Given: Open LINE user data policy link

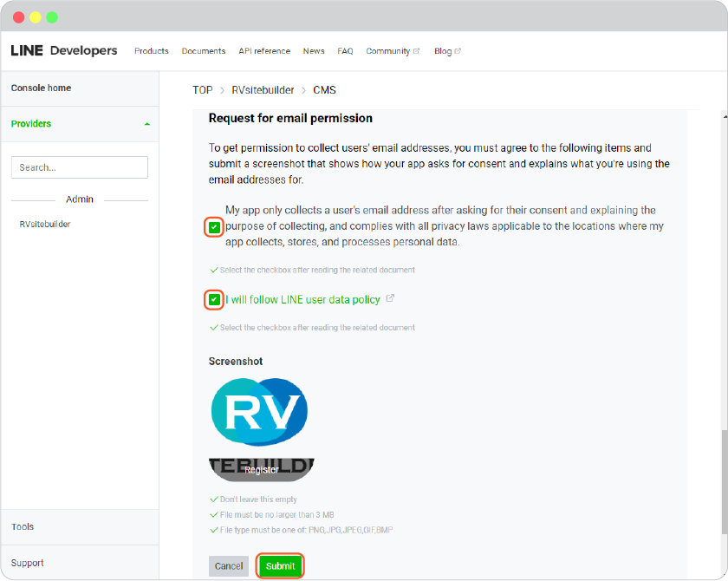Looking at the screenshot, I should pyautogui.click(x=302, y=299).
